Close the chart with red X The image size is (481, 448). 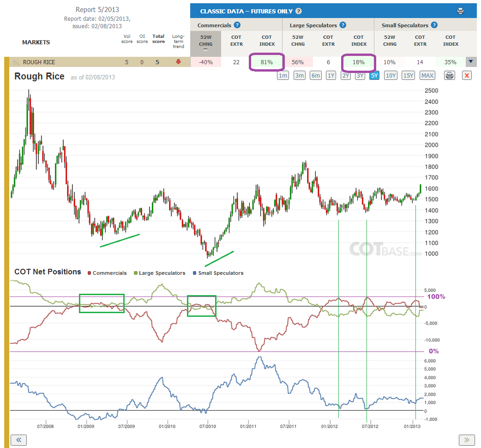467,75
